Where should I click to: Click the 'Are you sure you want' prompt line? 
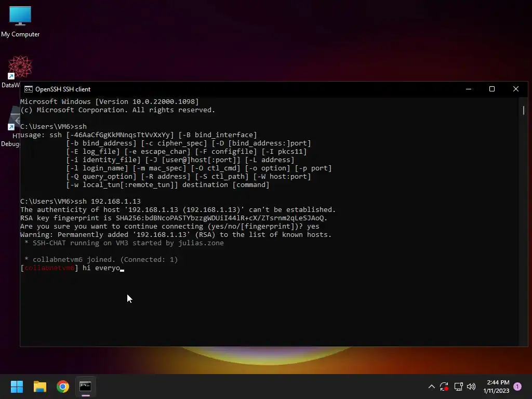tap(170, 227)
